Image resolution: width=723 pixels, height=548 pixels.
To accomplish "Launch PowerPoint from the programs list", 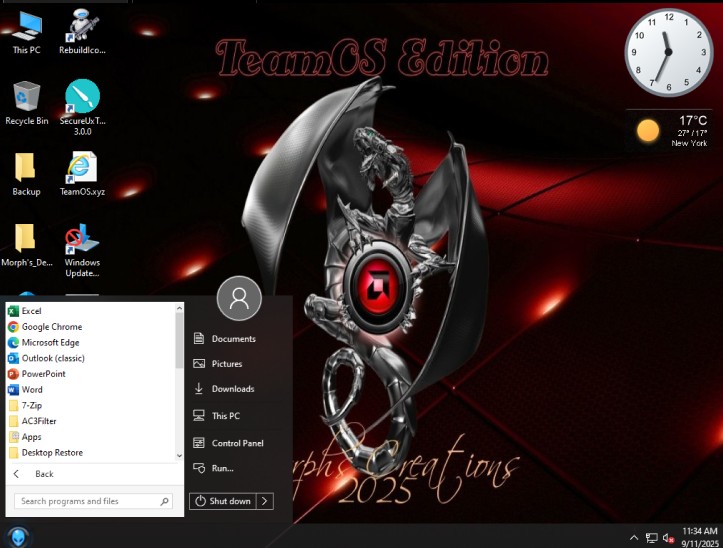I will click(x=90, y=374).
